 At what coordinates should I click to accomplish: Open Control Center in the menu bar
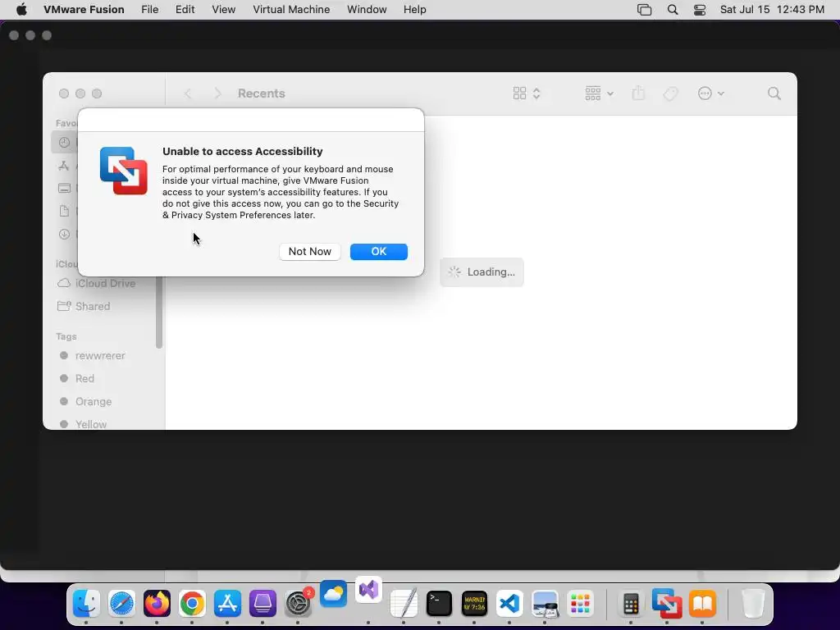[700, 9]
